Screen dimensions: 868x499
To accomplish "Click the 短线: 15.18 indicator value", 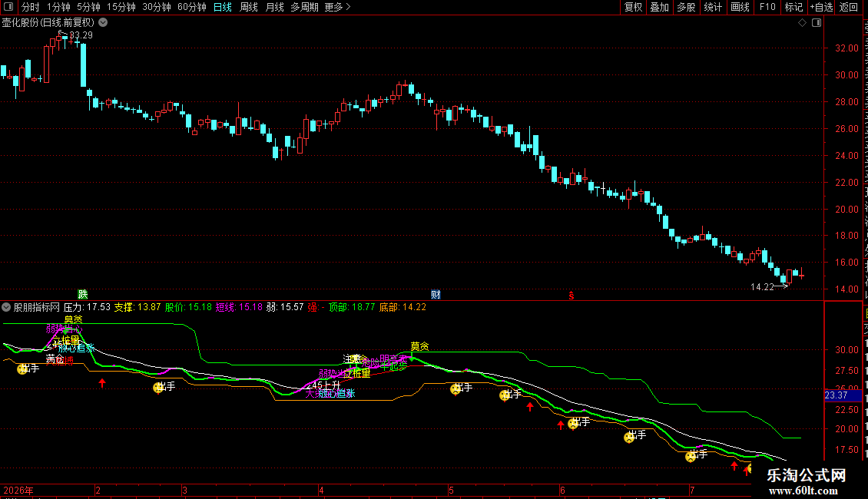I will tap(239, 307).
